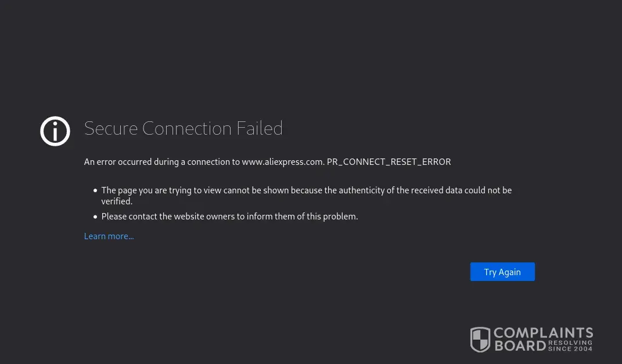Click the Secure Connection Failed heading
This screenshot has width=622, height=364.
click(x=183, y=128)
